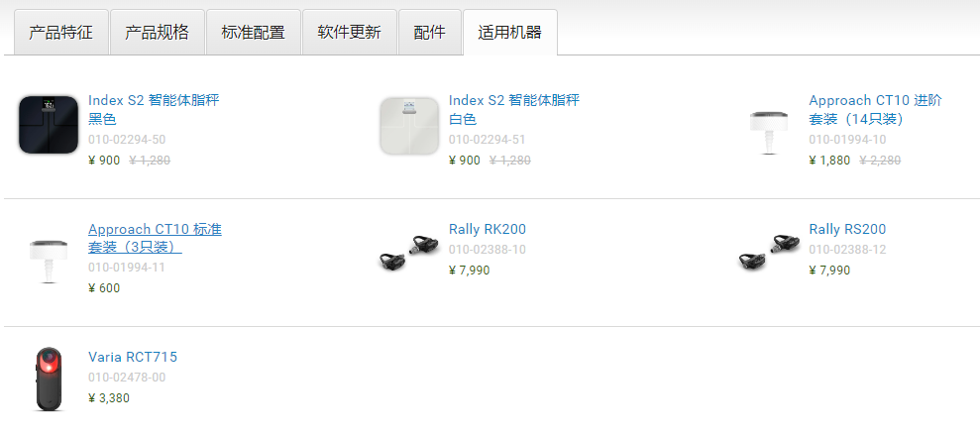Open the Index S2 智能体脂秤 白色 link

point(514,109)
